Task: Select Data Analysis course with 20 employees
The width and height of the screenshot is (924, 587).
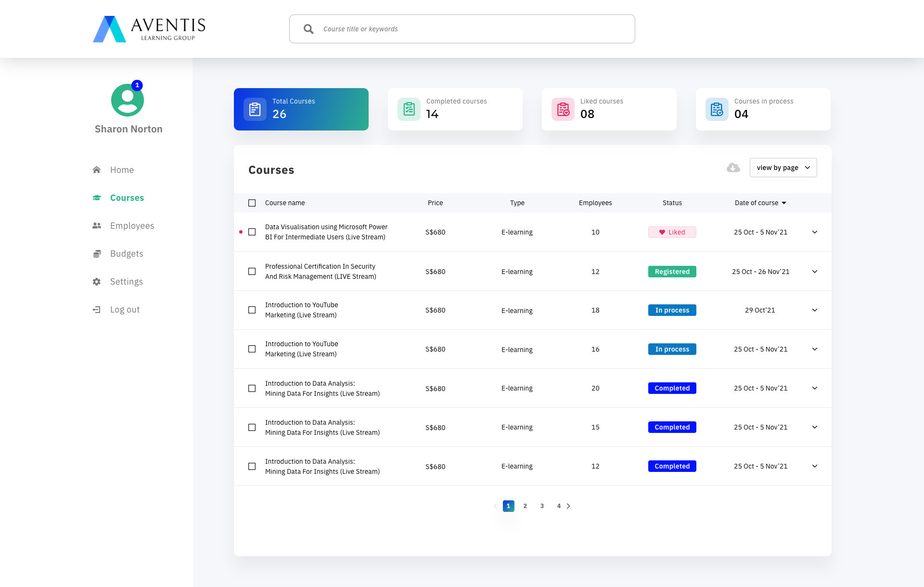Action: [252, 388]
